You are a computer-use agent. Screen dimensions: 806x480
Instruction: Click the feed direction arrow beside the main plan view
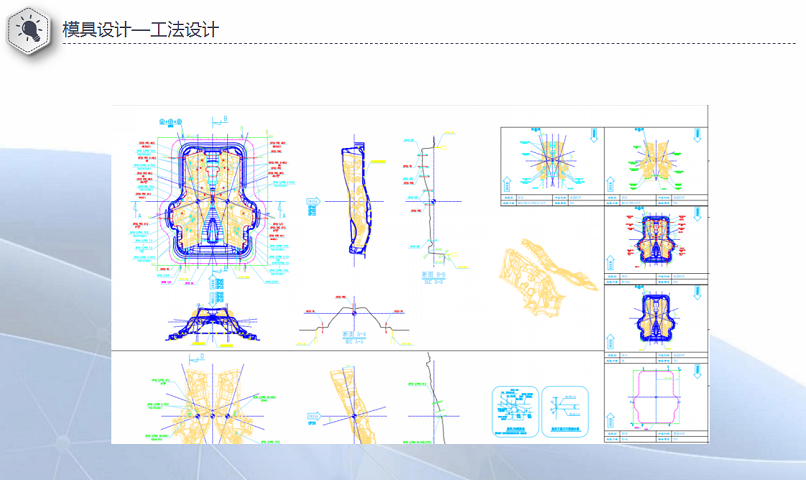311,202
